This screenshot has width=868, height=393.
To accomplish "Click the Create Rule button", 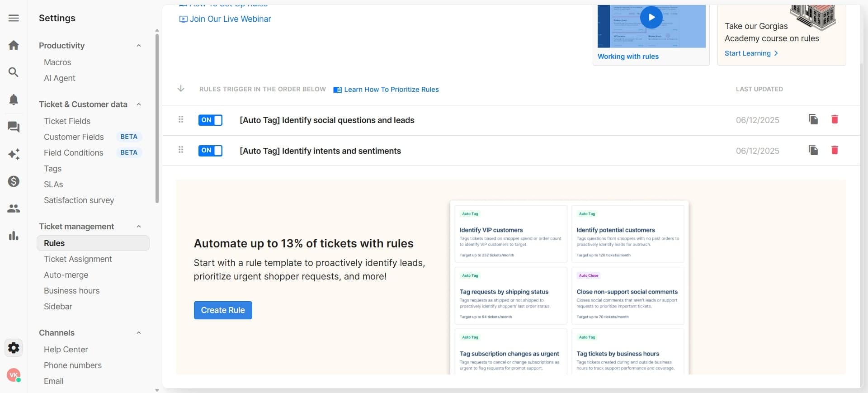I will (x=223, y=310).
